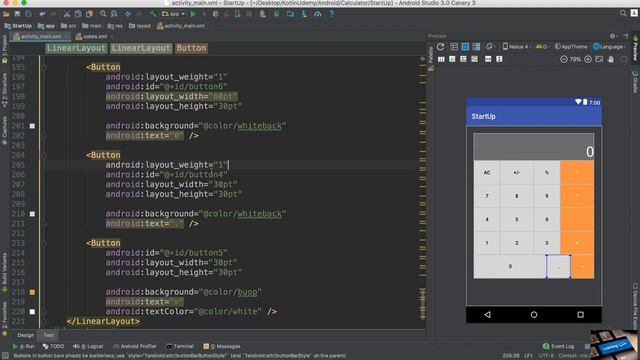Open Messages tool window
Viewport: 640px width, 360px height.
tap(222, 346)
